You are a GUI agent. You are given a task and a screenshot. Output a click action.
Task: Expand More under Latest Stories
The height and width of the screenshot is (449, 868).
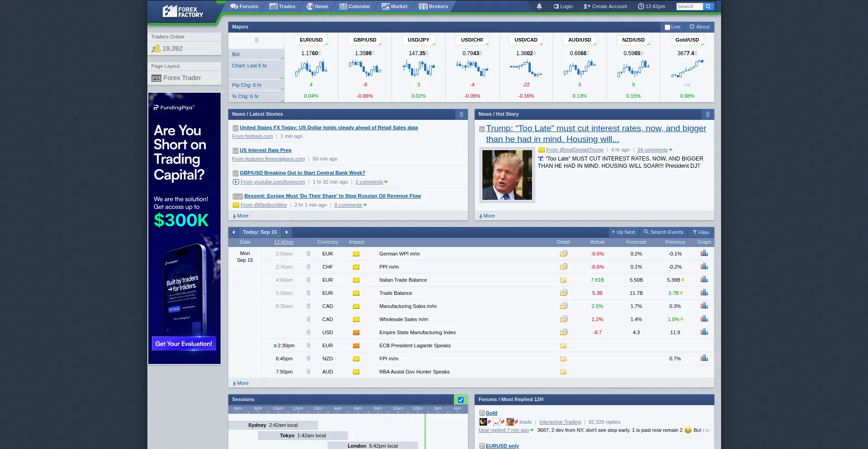[x=241, y=216]
